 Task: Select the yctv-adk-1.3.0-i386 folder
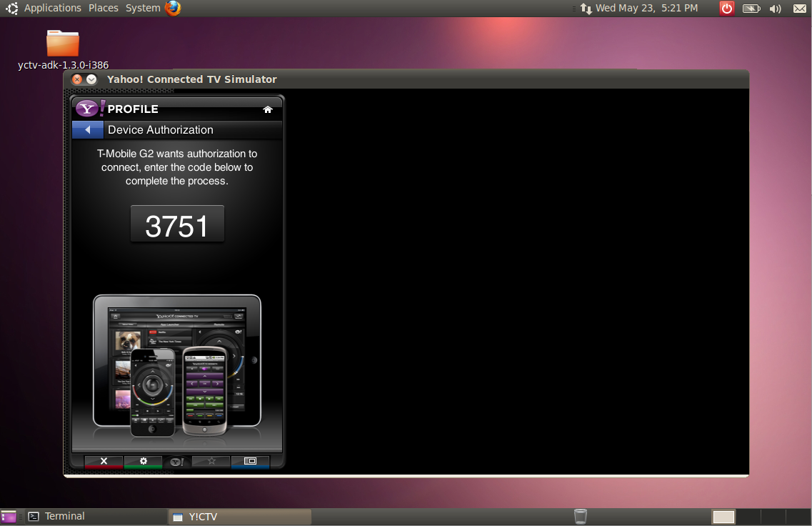[63, 50]
